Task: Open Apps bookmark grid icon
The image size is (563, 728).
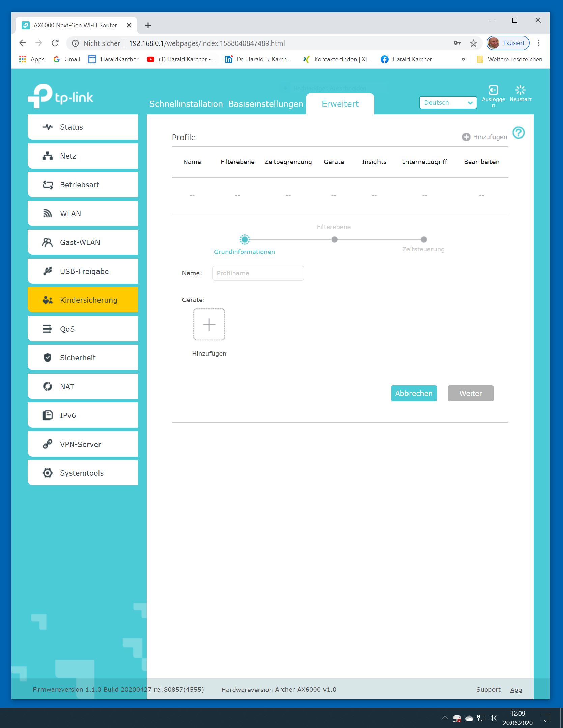Action: 23,59
